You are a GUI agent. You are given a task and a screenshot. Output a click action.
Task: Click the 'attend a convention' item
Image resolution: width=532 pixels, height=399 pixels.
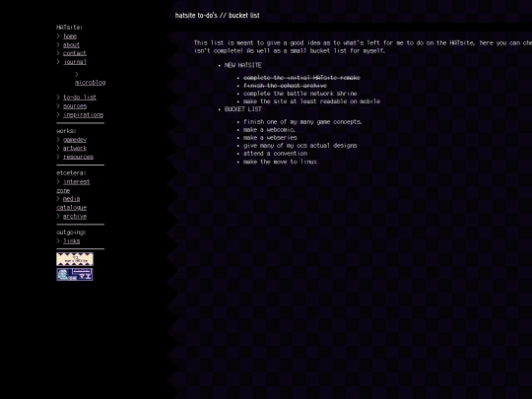[275, 154]
